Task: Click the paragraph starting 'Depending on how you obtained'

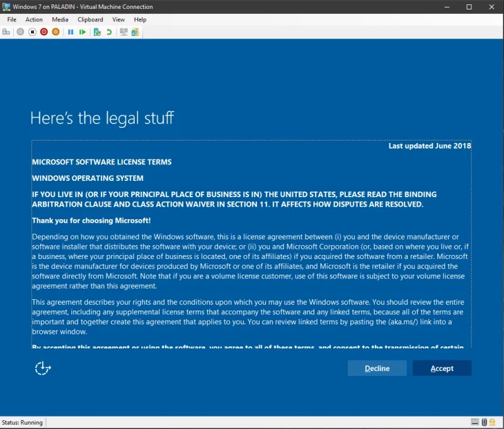Action: (250, 261)
